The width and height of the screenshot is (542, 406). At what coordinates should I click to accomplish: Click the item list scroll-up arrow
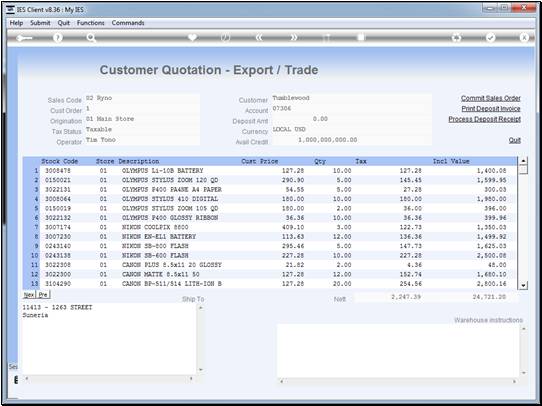tap(523, 161)
